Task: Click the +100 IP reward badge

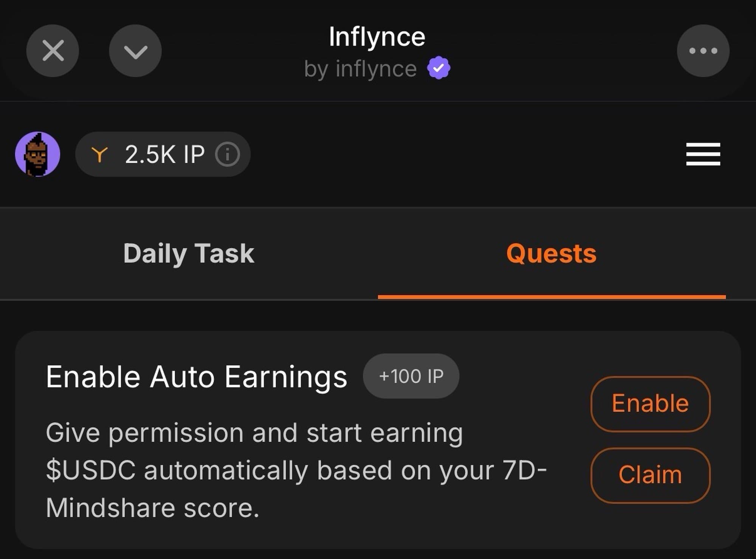Action: pos(411,376)
